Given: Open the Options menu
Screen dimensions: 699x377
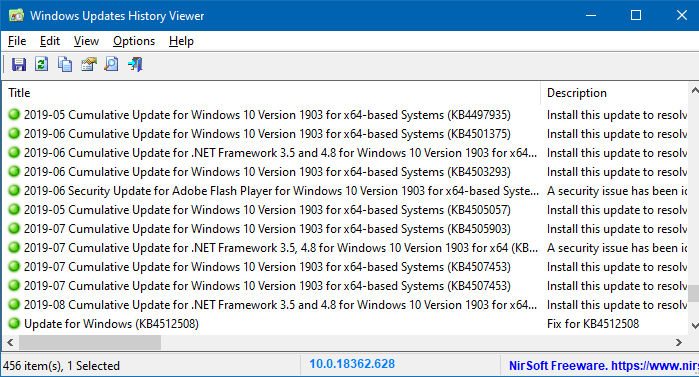Looking at the screenshot, I should (x=134, y=41).
